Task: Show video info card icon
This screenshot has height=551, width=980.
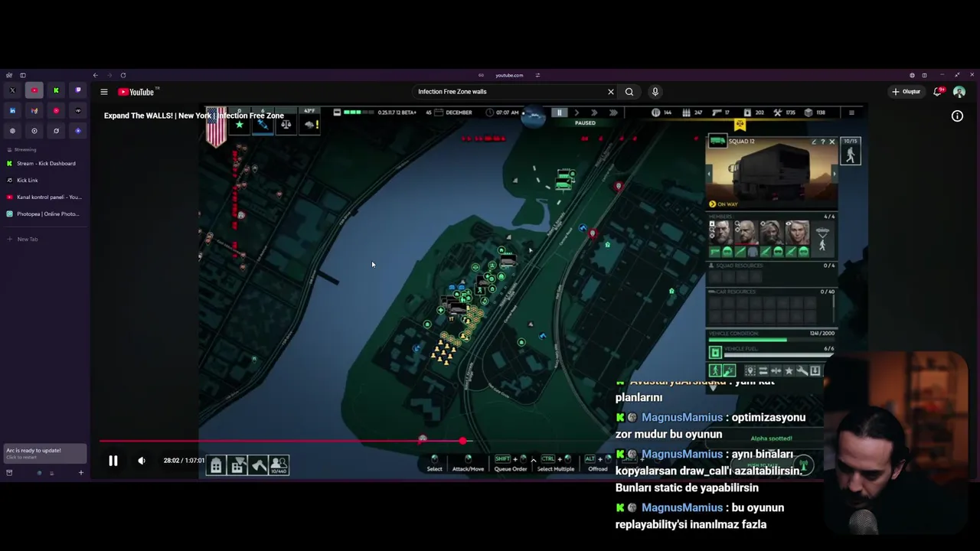Action: (x=957, y=116)
